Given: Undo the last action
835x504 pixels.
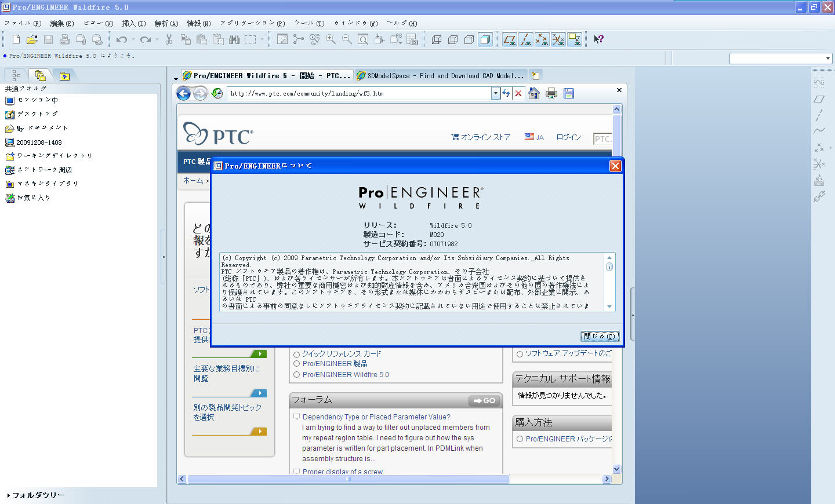Looking at the screenshot, I should point(121,39).
